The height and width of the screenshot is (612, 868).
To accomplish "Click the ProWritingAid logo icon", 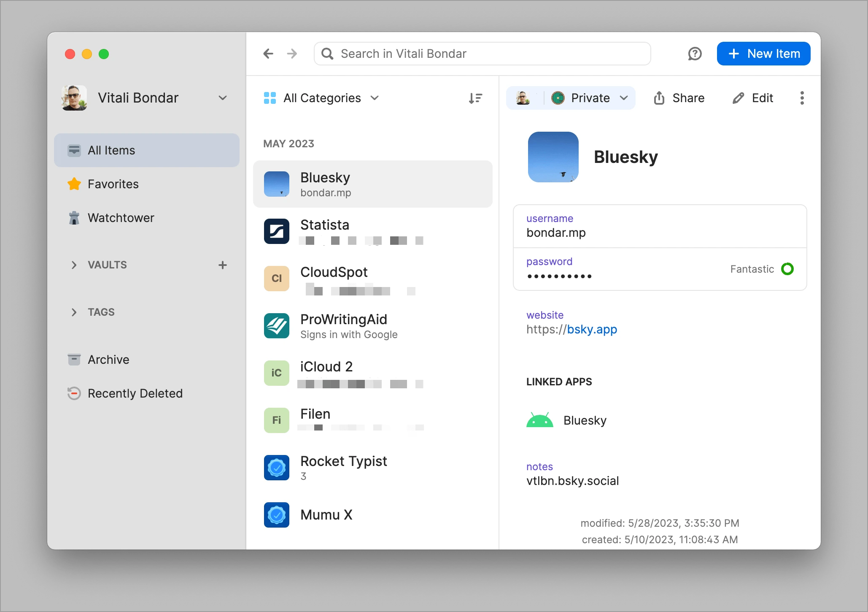I will pos(277,326).
